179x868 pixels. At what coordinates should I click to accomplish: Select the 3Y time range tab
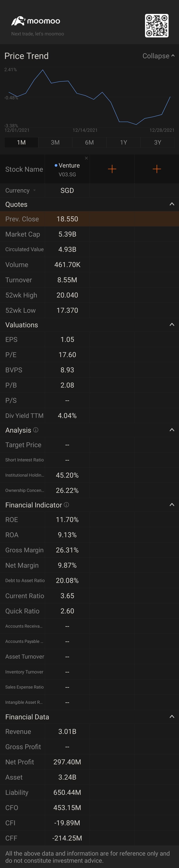[x=158, y=142]
